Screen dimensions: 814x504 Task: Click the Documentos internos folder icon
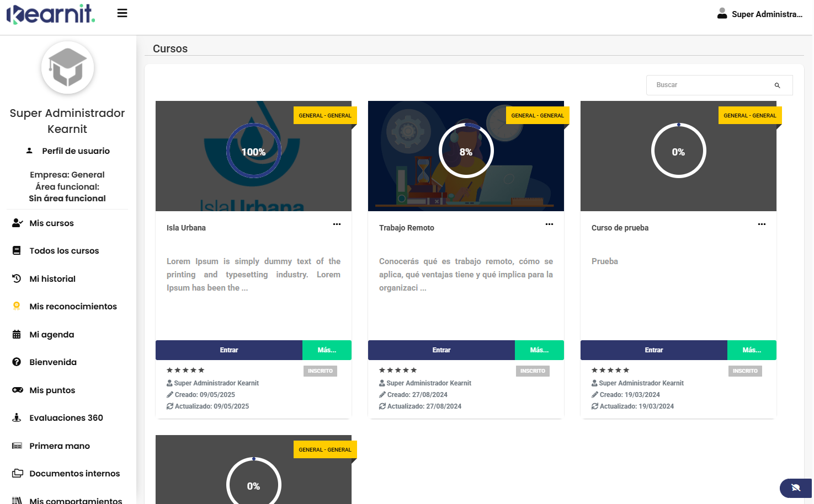click(18, 473)
